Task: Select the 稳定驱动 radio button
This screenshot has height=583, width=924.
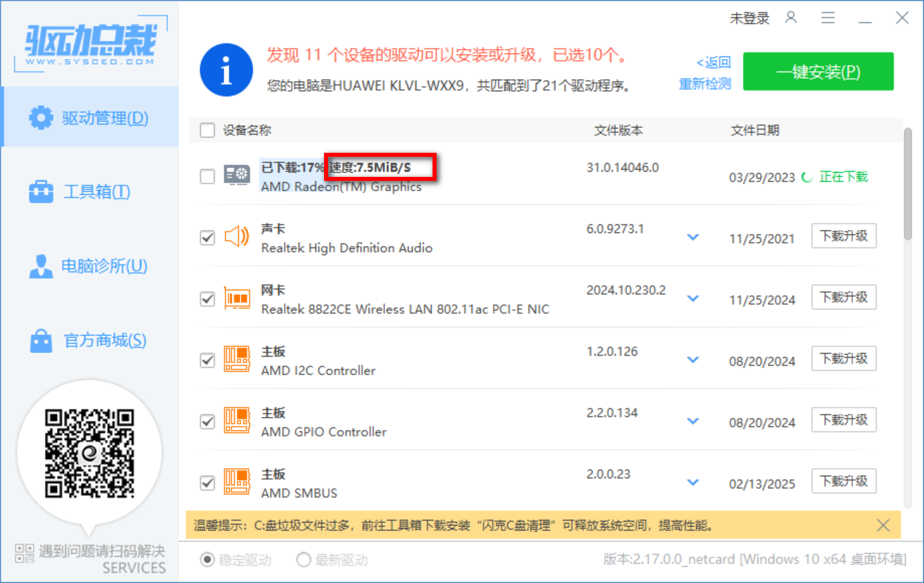Action: [x=208, y=560]
